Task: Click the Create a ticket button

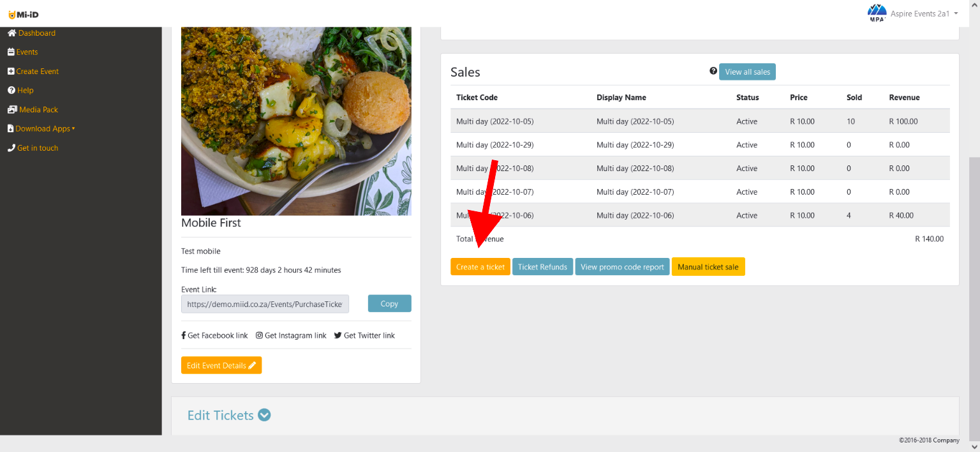Action: 480,267
